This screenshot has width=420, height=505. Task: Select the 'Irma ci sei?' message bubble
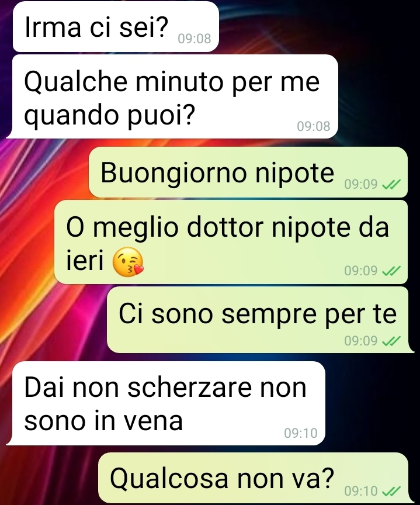116,26
